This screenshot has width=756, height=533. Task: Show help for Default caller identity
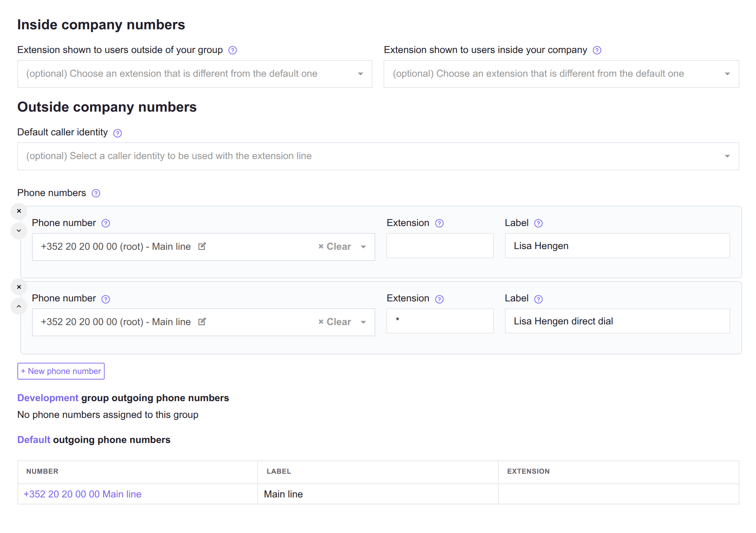pos(118,133)
